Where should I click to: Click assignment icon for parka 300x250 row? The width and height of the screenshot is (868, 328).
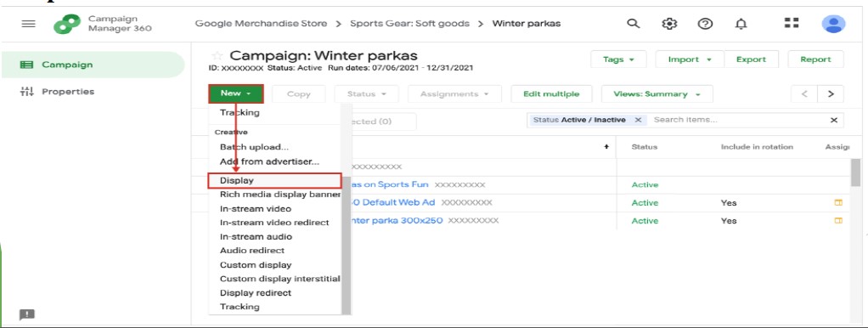tap(838, 221)
